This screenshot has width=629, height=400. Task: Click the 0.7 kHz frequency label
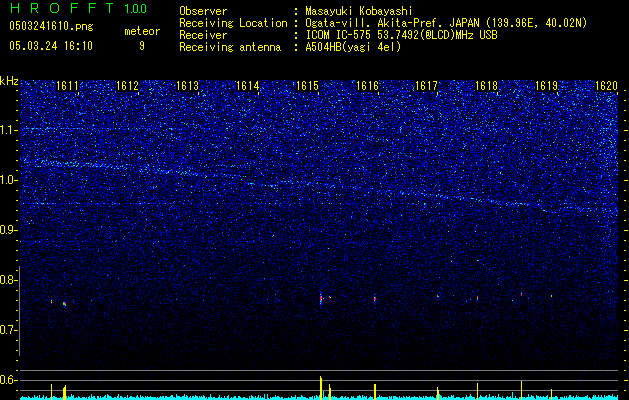click(8, 330)
